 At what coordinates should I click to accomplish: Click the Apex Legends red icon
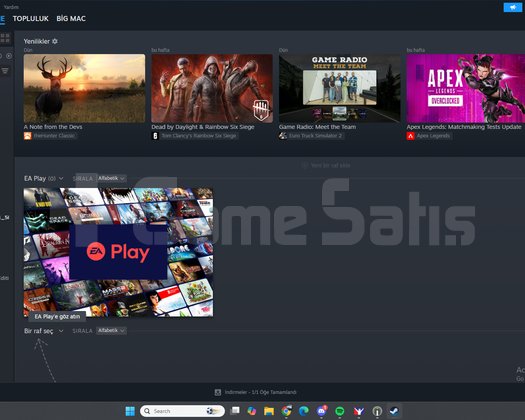pyautogui.click(x=410, y=136)
